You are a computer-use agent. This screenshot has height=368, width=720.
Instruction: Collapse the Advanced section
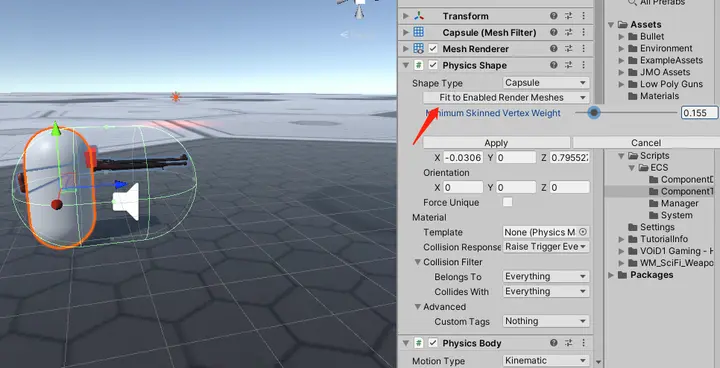(417, 306)
